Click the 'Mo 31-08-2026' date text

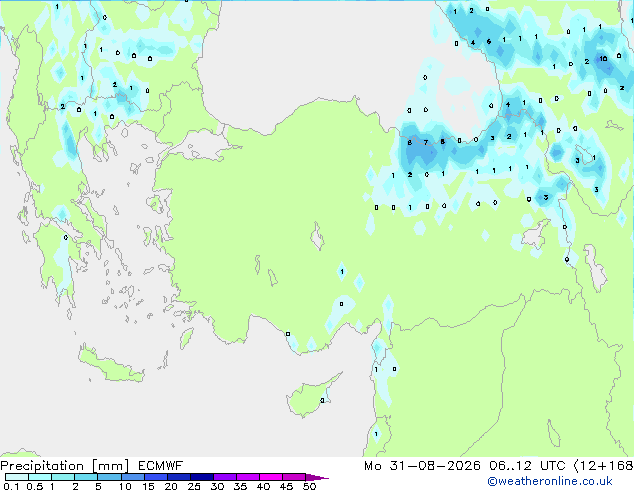422,466
